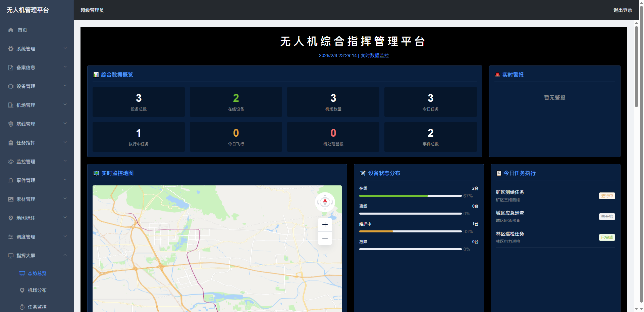
Task: Click the 已完成 status tag
Action: (607, 237)
